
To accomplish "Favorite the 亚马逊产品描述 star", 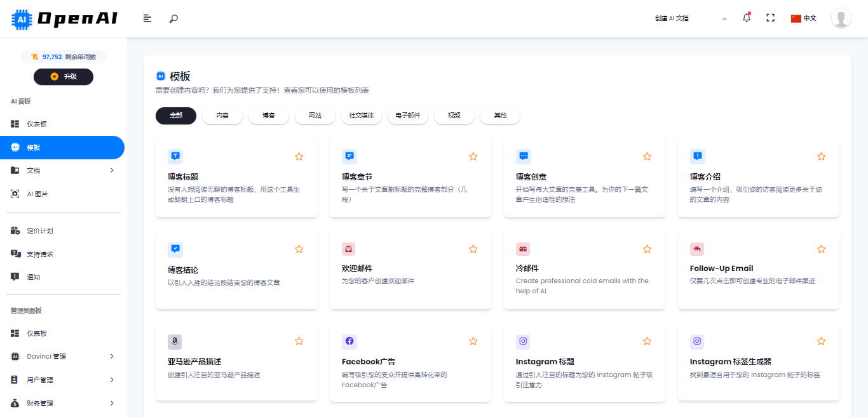I will pyautogui.click(x=299, y=341).
